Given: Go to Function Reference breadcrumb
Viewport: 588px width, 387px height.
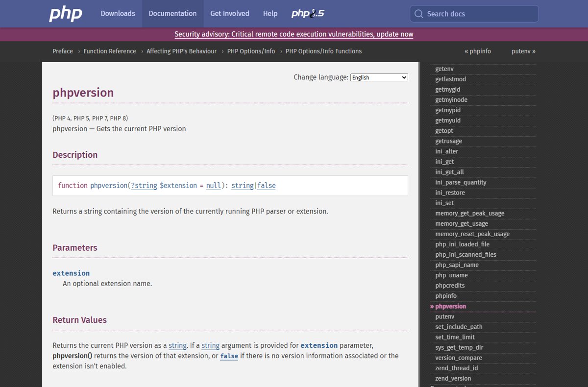Looking at the screenshot, I should (110, 51).
